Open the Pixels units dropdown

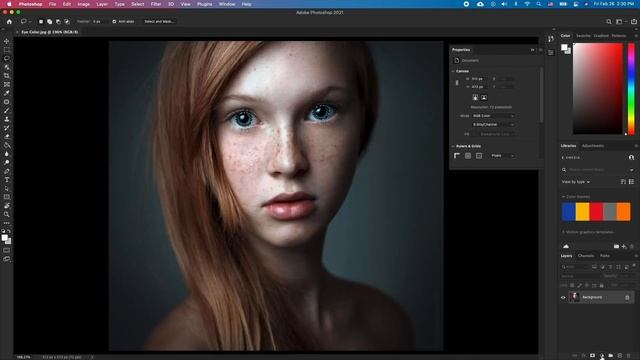[x=502, y=156]
